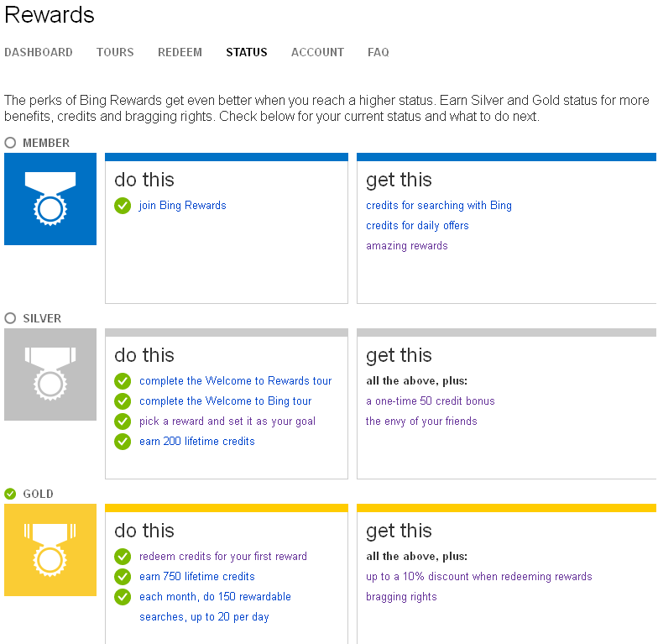Click the empty circle next to SILVER
This screenshot has height=644, width=658.
10,318
